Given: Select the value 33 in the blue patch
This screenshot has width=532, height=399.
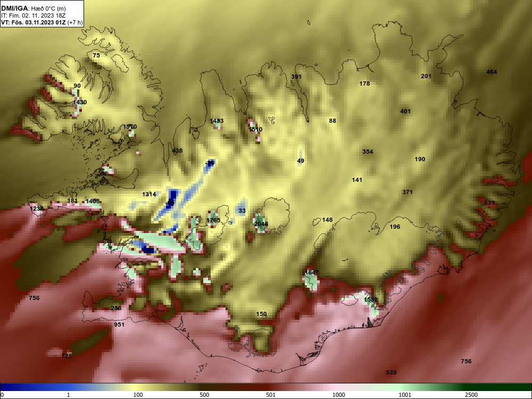Looking at the screenshot, I should 242,211.
